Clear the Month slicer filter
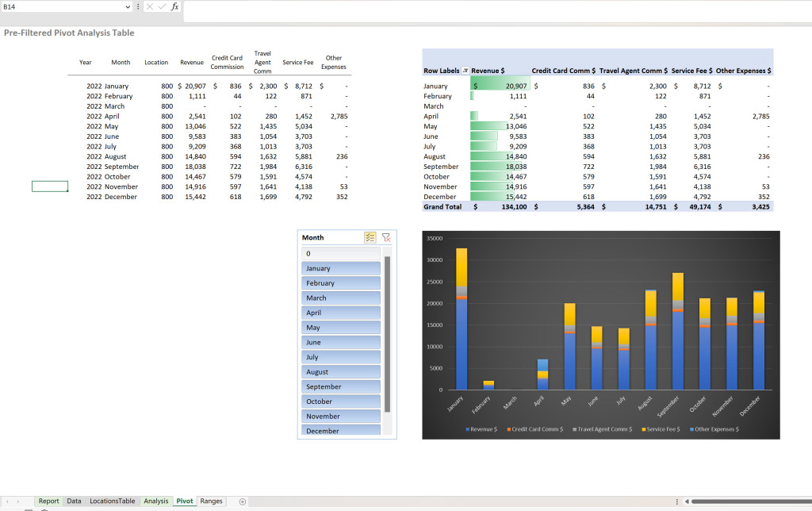This screenshot has height=511, width=812. click(x=386, y=237)
